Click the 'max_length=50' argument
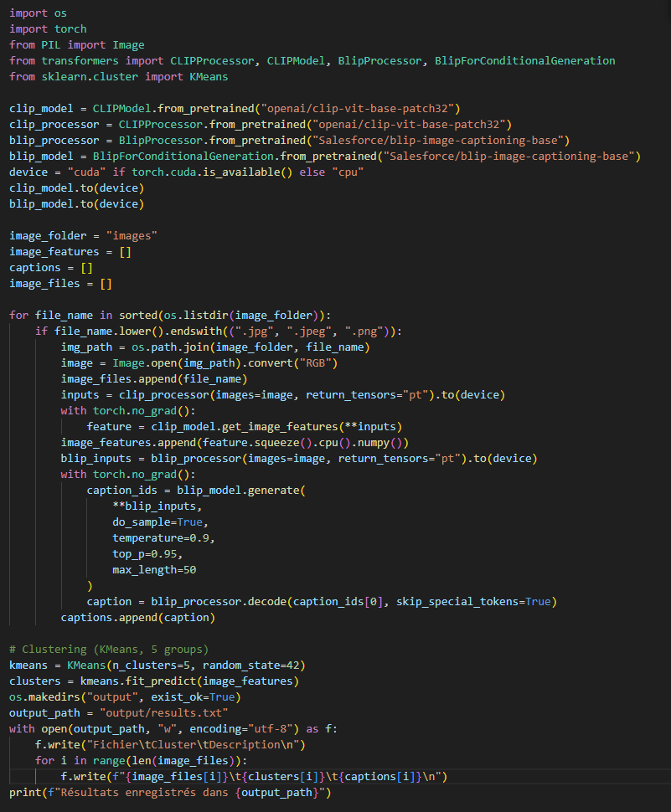 [154, 570]
